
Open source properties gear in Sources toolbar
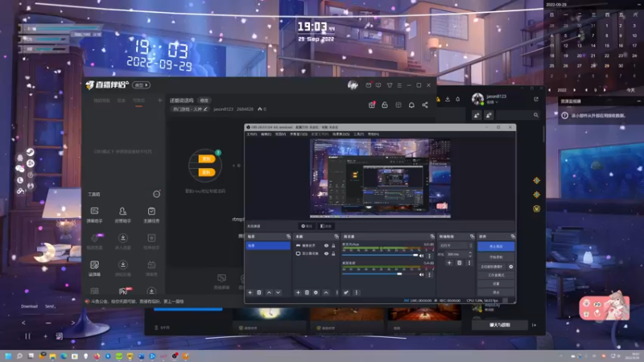click(316, 293)
